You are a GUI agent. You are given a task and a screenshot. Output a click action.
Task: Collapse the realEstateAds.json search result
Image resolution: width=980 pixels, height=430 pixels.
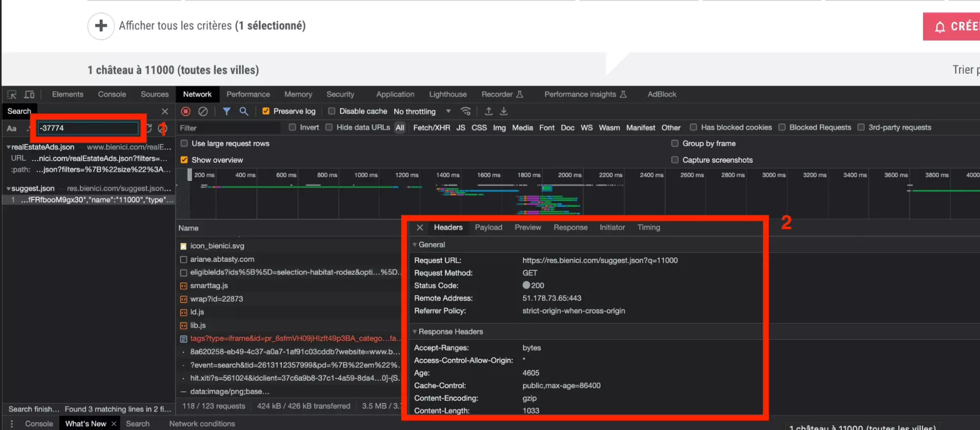(x=8, y=147)
